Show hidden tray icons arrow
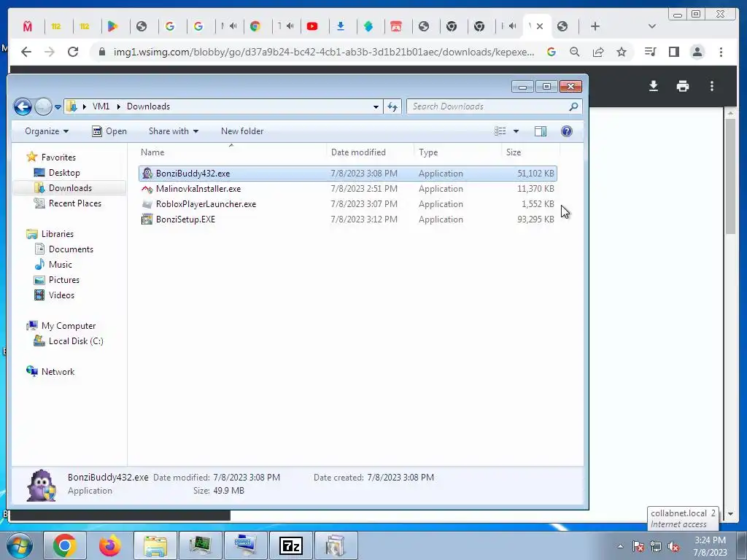 point(620,547)
